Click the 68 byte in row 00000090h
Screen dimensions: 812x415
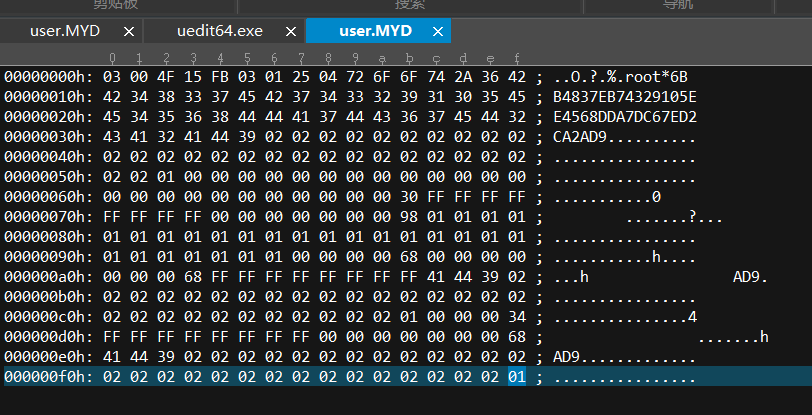point(409,256)
